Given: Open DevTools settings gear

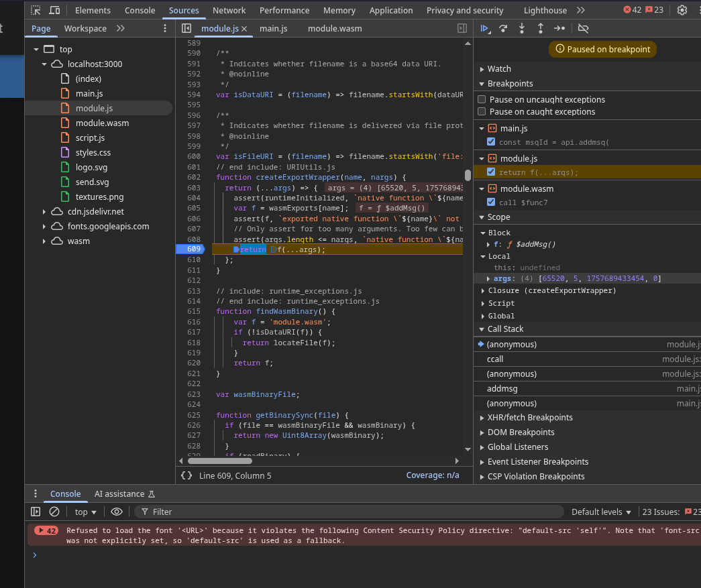Looking at the screenshot, I should tap(682, 10).
